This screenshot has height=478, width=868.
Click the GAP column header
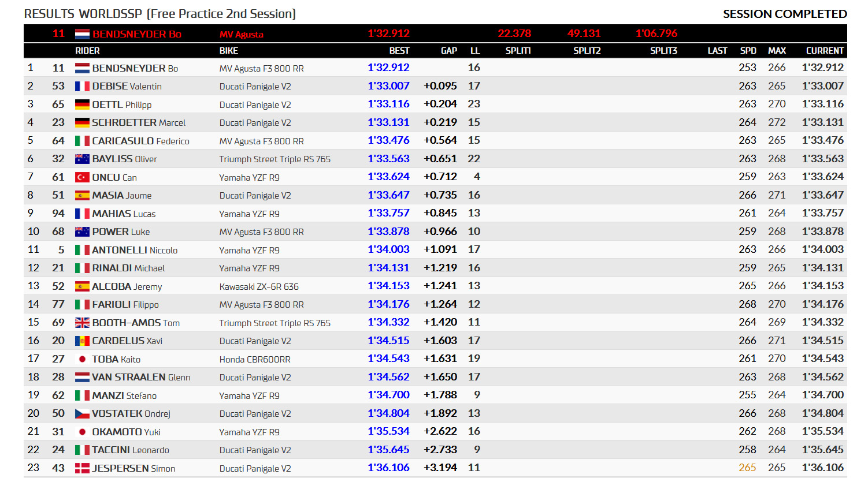click(449, 51)
